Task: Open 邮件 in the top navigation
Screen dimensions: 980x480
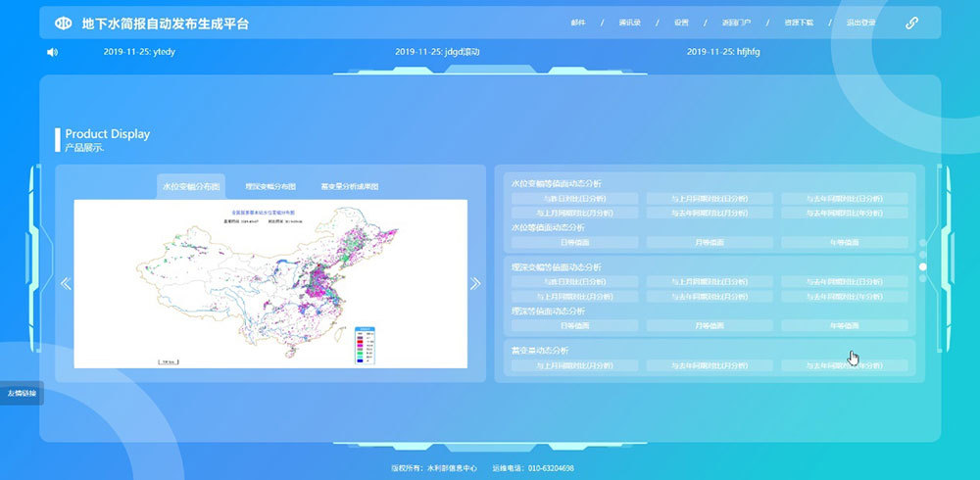Action: pos(578,23)
